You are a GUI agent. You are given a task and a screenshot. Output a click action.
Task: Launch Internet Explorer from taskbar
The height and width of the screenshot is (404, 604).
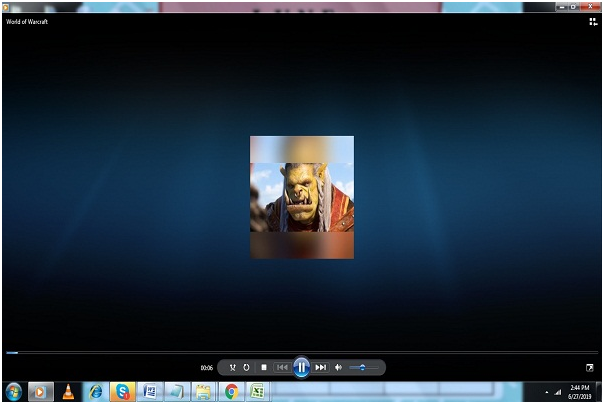[x=96, y=392]
